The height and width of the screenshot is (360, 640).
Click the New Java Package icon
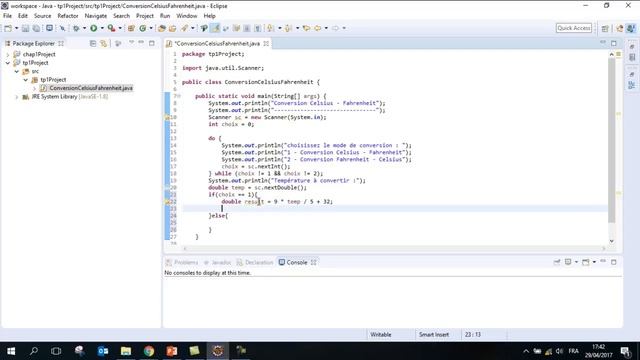(x=131, y=28)
